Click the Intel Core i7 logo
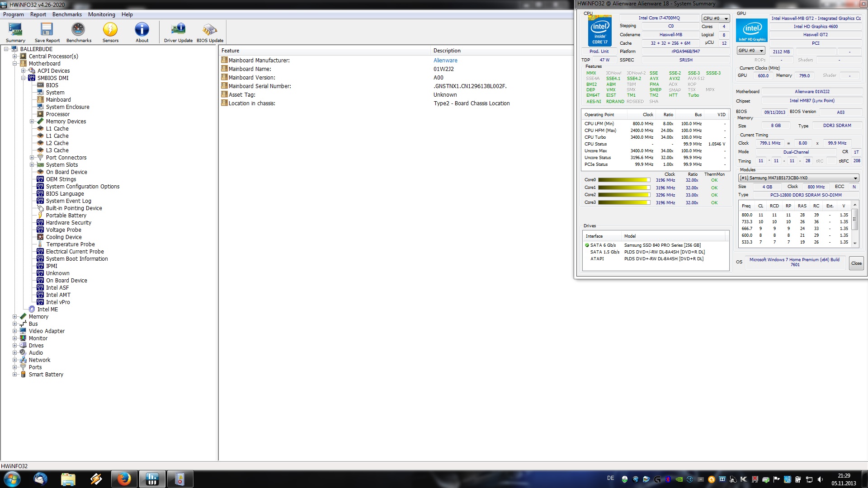Viewport: 868px width, 488px height. (600, 31)
